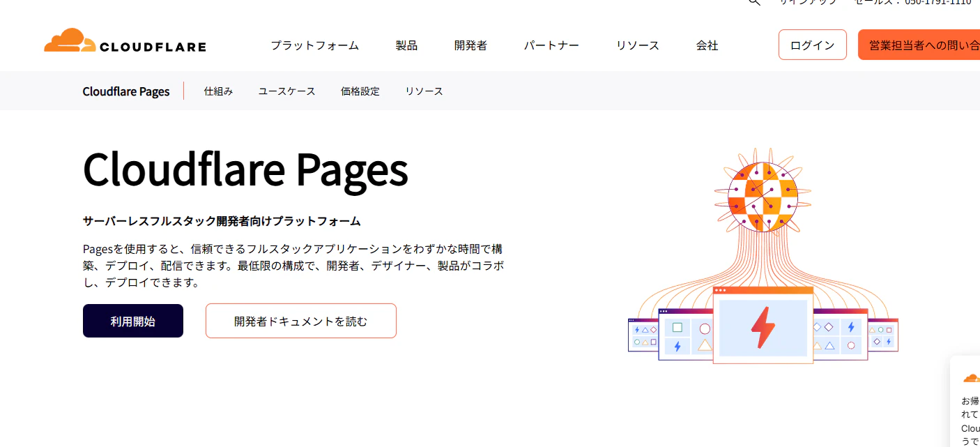Open the プラットフォーム menu
980x447 pixels.
[315, 45]
